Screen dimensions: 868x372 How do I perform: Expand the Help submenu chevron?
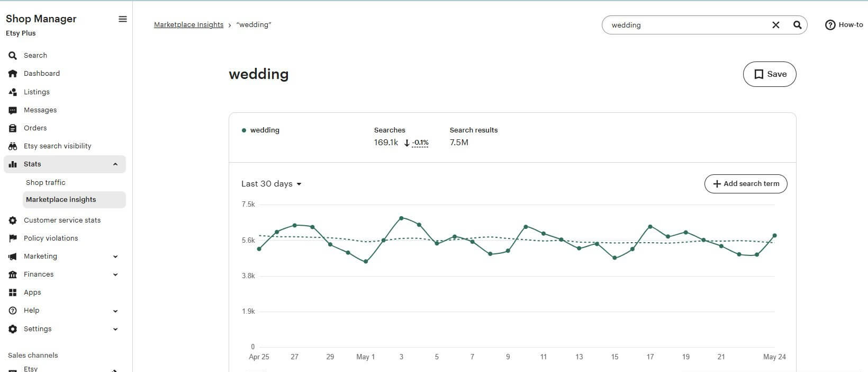(x=115, y=311)
